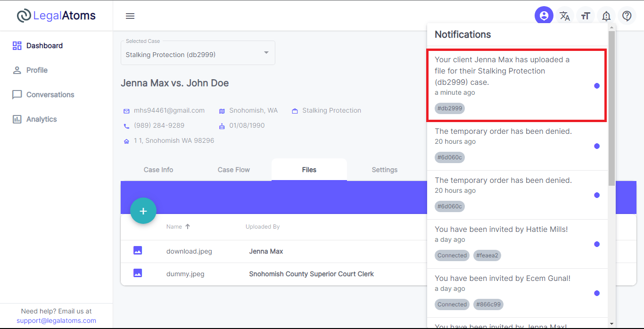644x329 pixels.
Task: Open the Hattie Mills invitation notification
Action: coord(517,244)
